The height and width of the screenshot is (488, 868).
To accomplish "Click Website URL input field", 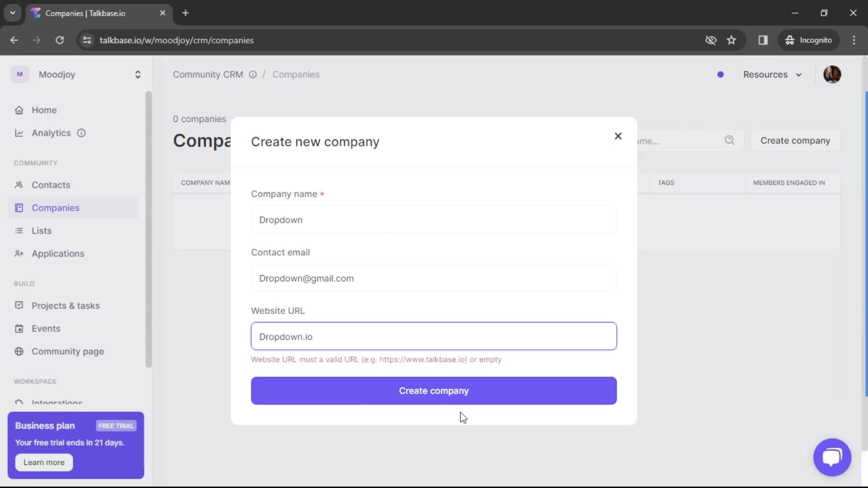I will (x=434, y=336).
